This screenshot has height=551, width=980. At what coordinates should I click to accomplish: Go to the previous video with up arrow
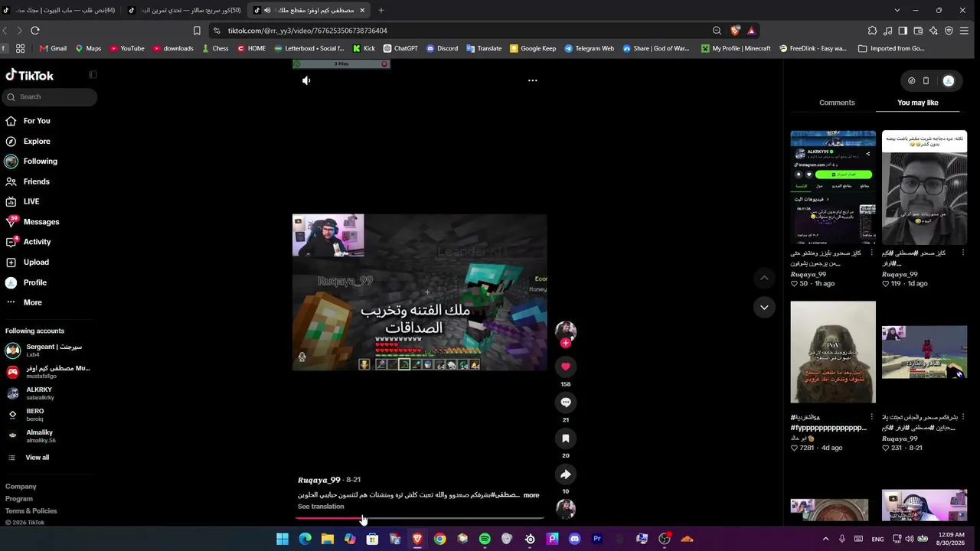click(x=764, y=278)
